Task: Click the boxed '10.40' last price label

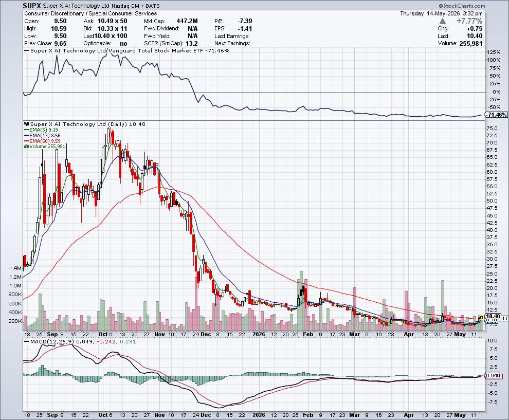Action: pos(494,316)
